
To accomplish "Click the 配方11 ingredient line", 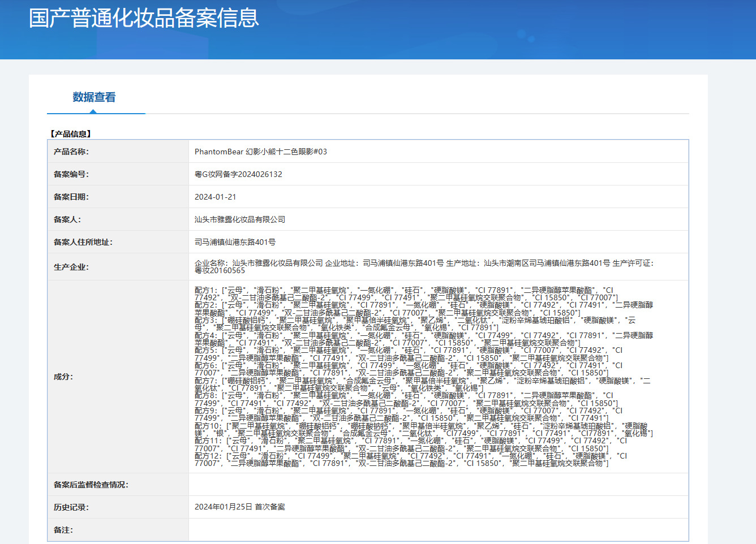I will (x=411, y=444).
